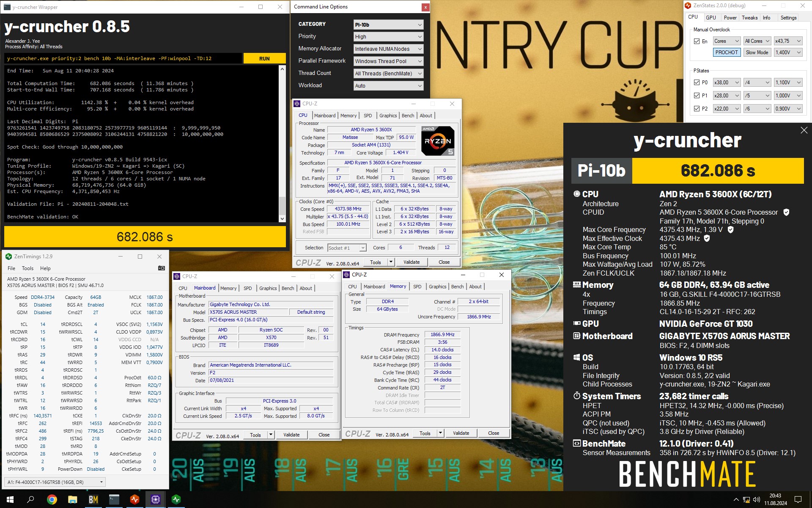
Task: Click the Ryzen 5 logo in CPU-Z
Action: point(438,141)
